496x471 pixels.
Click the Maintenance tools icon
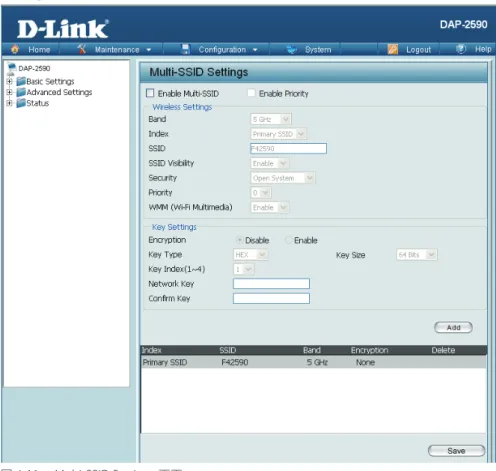82,49
